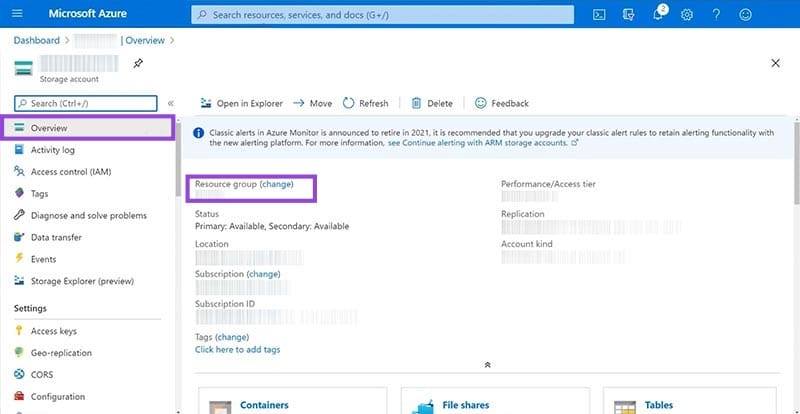This screenshot has width=800, height=414.
Task: Click Open in Explorer button
Action: tap(241, 103)
